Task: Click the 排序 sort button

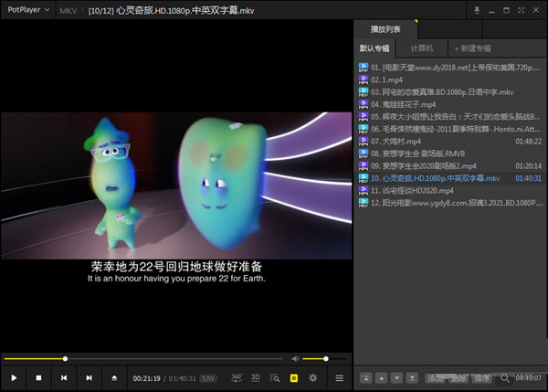Action: tap(482, 377)
